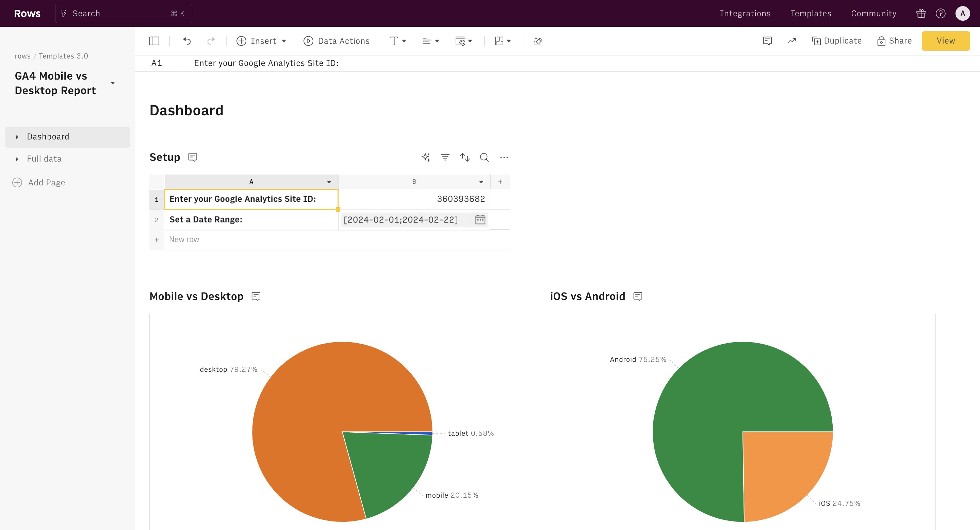The width and height of the screenshot is (980, 530).
Task: Click the Duplicate button
Action: [837, 41]
